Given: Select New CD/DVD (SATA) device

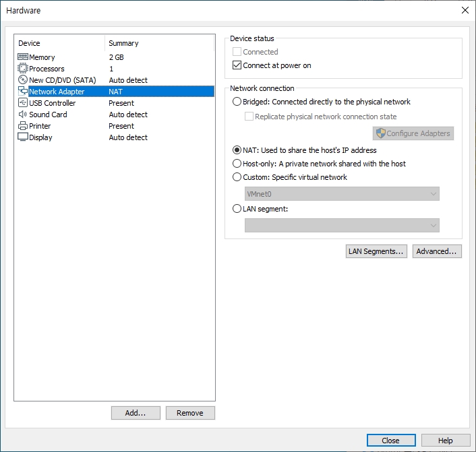Looking at the screenshot, I should tap(115, 80).
